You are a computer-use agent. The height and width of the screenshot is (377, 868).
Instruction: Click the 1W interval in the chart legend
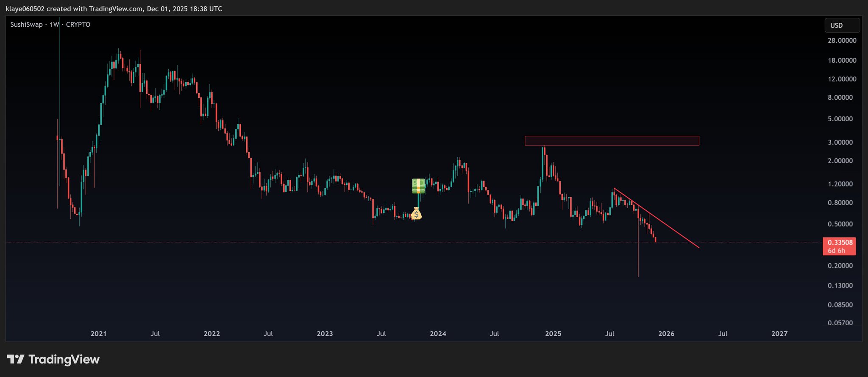click(x=54, y=25)
